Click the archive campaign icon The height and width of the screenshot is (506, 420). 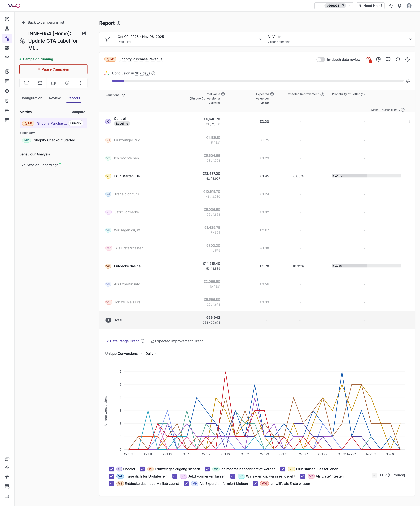coord(26,83)
